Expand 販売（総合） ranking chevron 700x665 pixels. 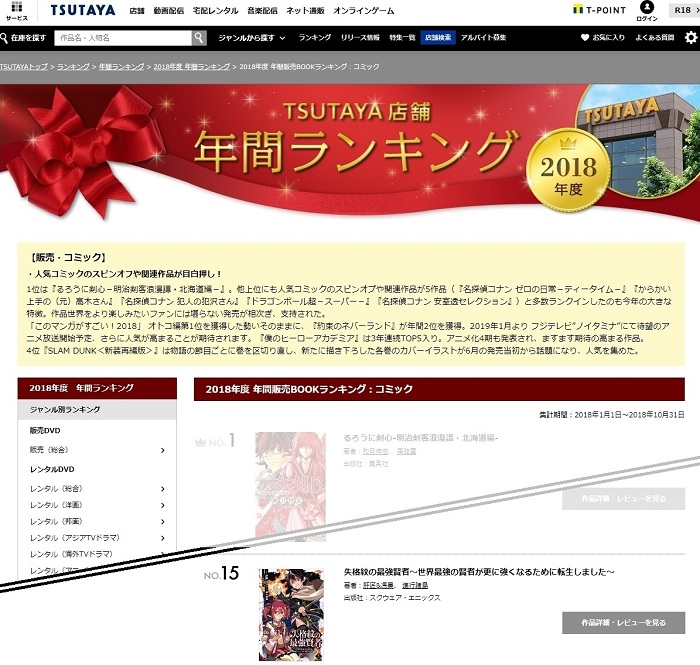click(x=163, y=450)
